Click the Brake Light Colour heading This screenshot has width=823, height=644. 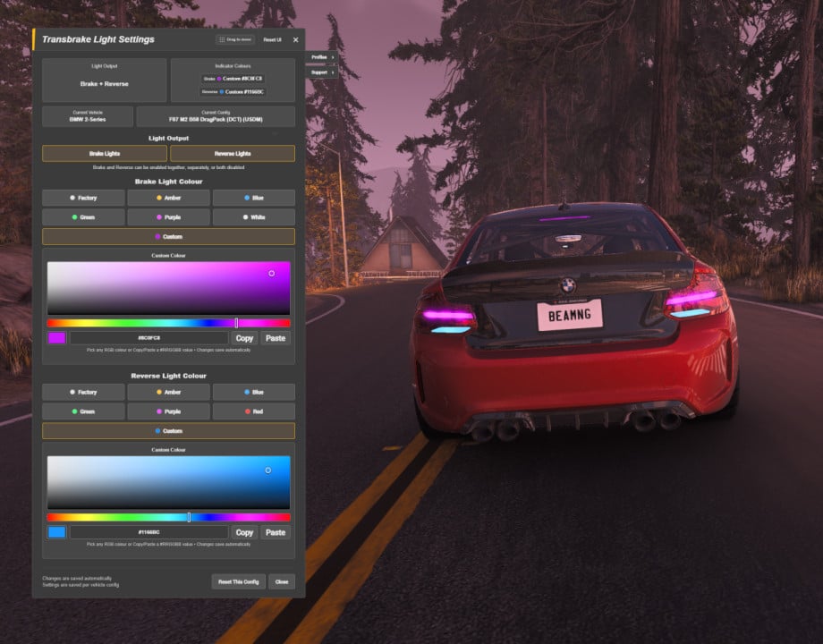168,182
